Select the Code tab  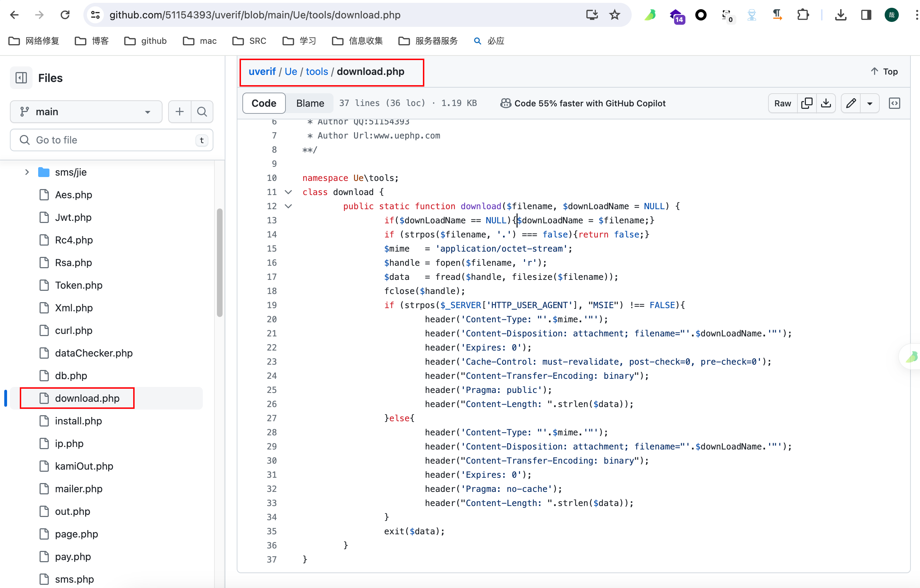click(x=264, y=103)
